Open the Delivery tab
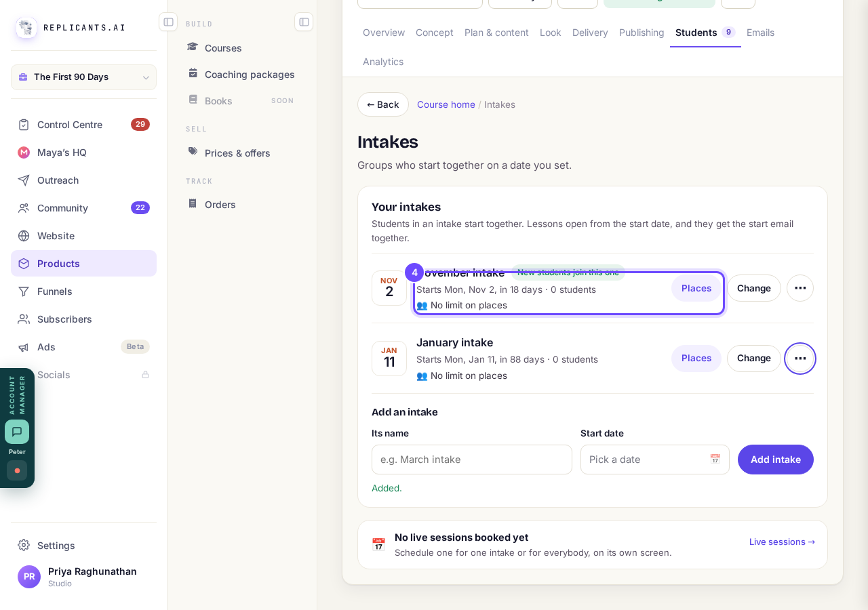This screenshot has width=868, height=610. click(x=590, y=33)
